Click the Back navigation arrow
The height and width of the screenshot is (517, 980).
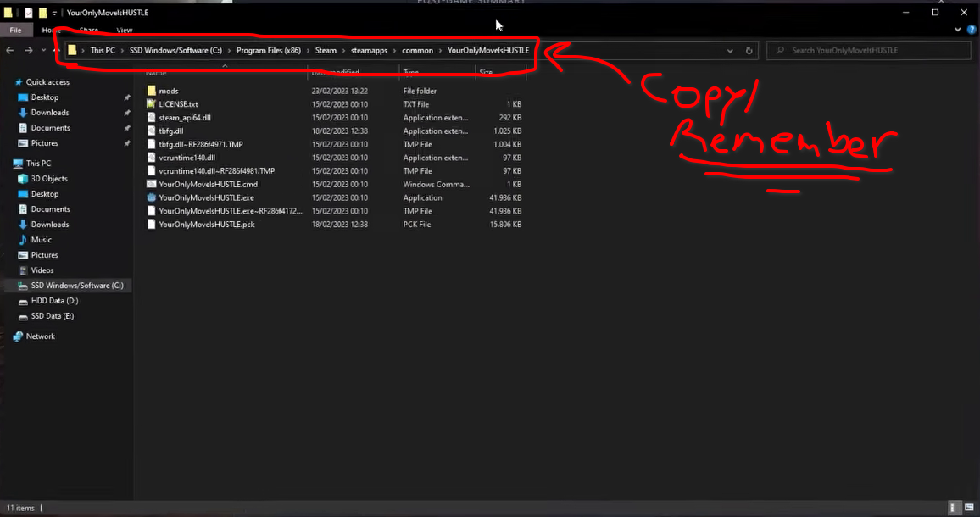(x=10, y=50)
